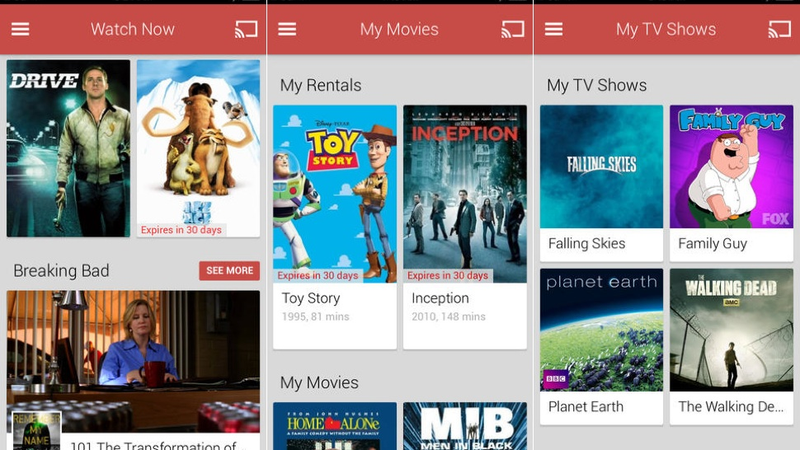800x450 pixels.
Task: Tap cast icon on Watch Now screen
Action: 246,29
